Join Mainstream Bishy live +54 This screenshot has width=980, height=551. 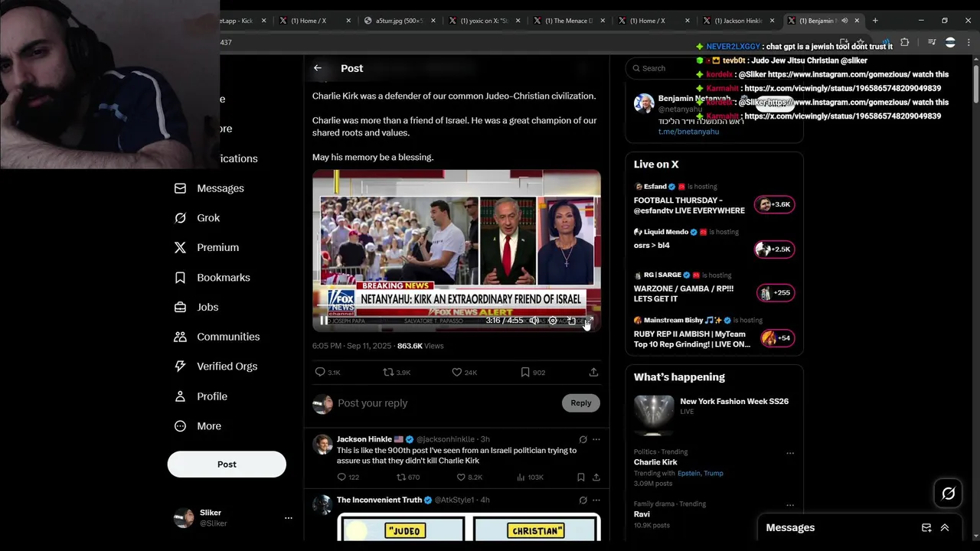click(777, 338)
